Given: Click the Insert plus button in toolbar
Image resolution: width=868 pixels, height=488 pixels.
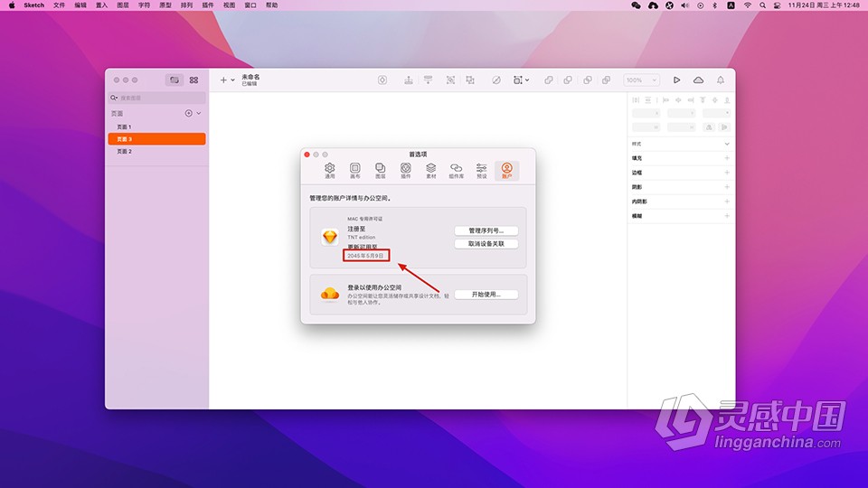Looking at the screenshot, I should click(x=223, y=80).
